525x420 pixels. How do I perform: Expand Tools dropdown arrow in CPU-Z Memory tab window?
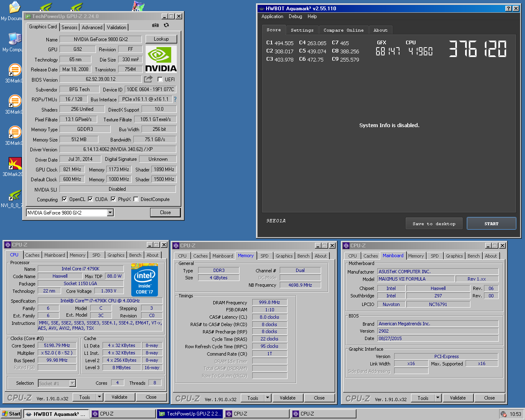[267, 398]
